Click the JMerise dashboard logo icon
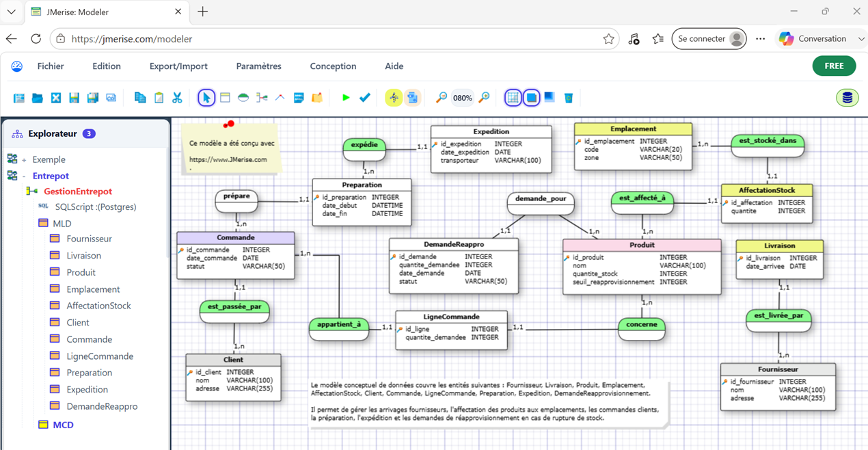The width and height of the screenshot is (868, 450). [17, 66]
